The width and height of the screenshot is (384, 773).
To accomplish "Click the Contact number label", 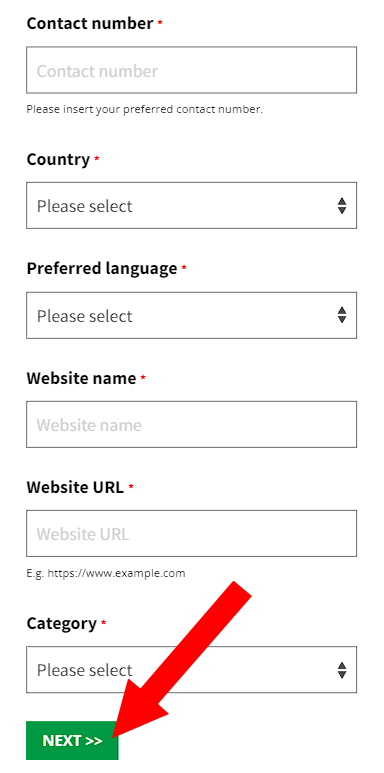I will click(x=90, y=23).
